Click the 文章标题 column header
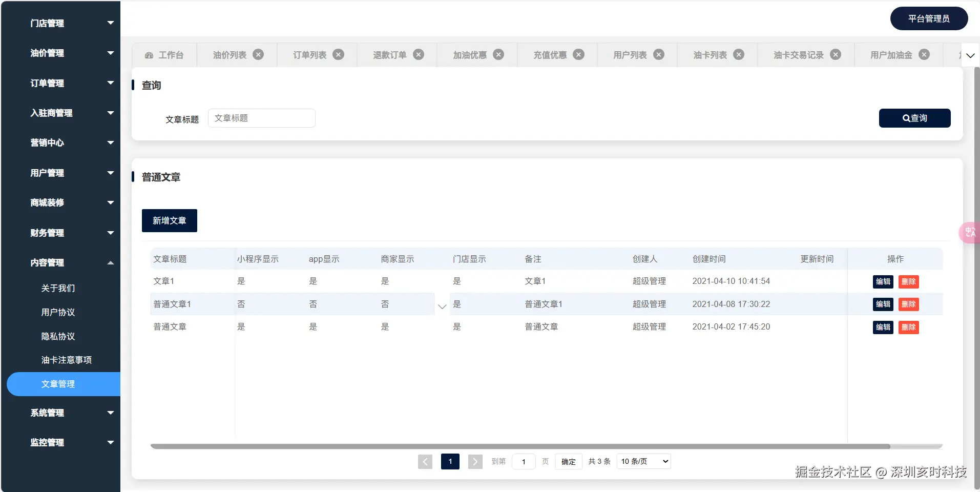980x492 pixels. (170, 259)
